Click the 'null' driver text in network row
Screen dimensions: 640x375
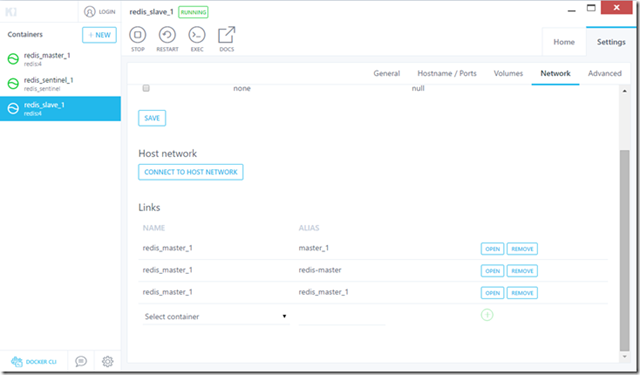[418, 89]
